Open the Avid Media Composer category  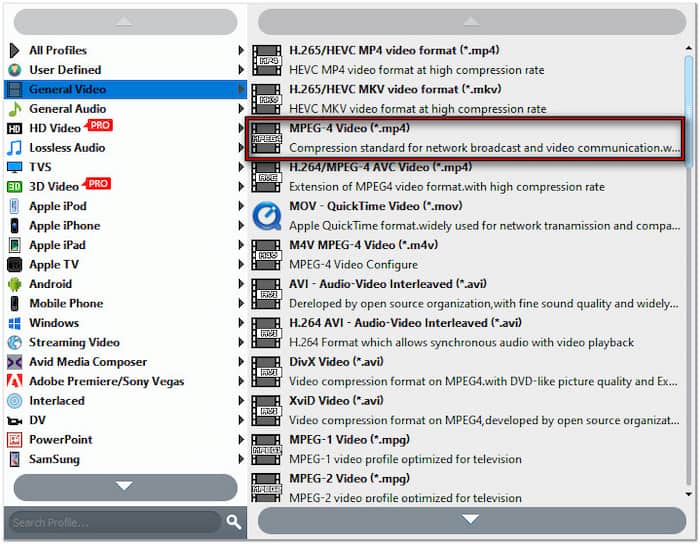coord(125,362)
